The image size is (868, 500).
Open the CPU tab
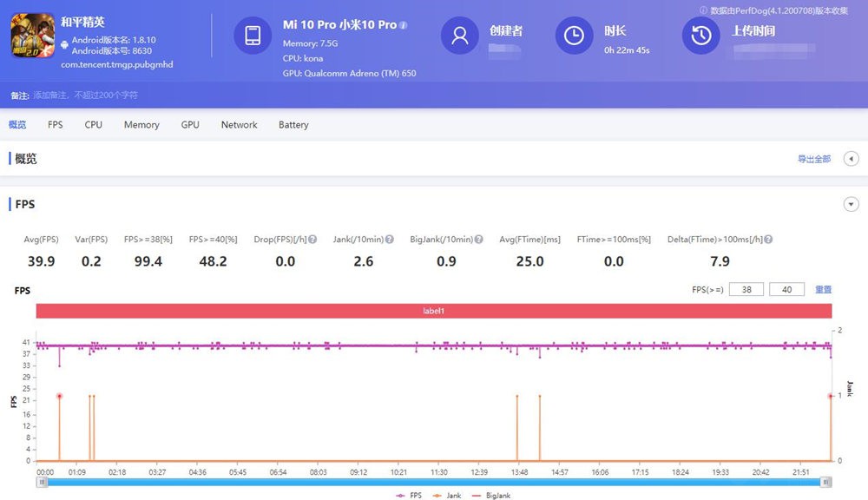tap(94, 125)
